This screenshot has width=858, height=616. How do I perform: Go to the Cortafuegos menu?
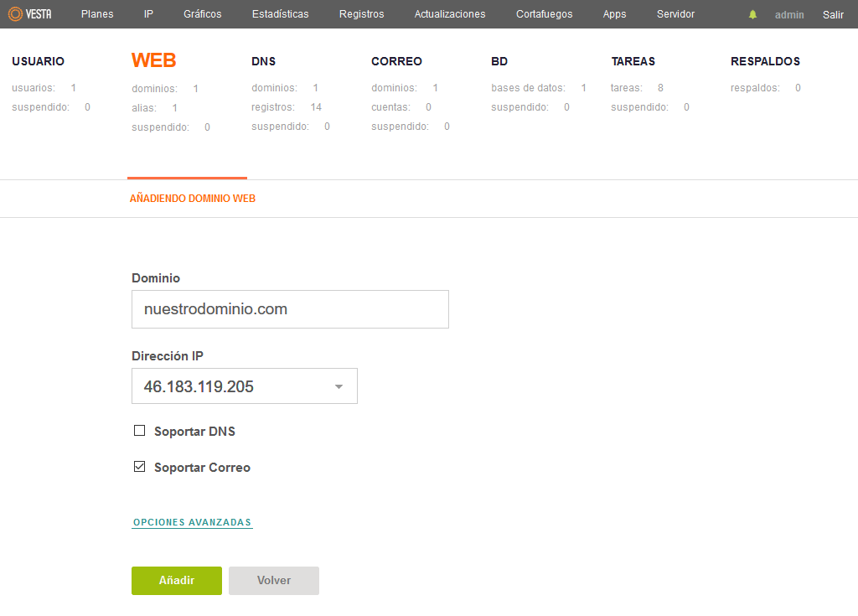coord(544,14)
